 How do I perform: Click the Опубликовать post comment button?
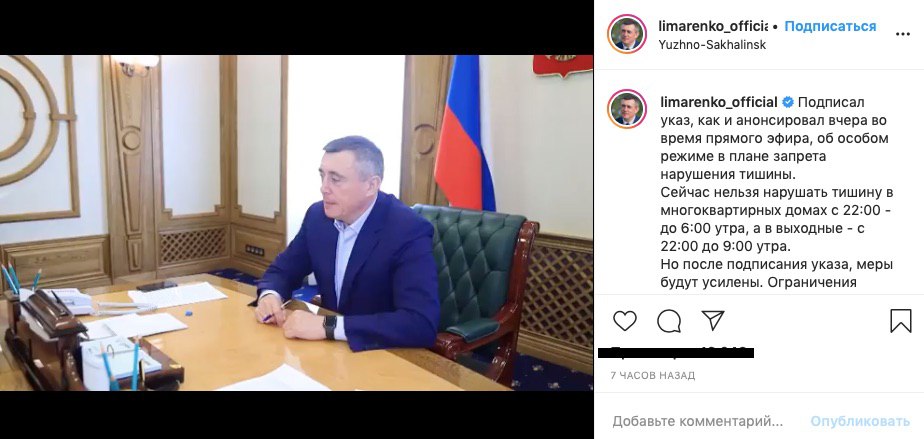860,421
